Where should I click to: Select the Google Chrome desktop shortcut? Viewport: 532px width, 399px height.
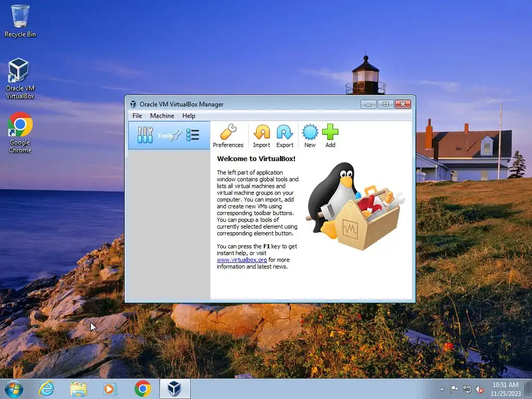pos(20,132)
